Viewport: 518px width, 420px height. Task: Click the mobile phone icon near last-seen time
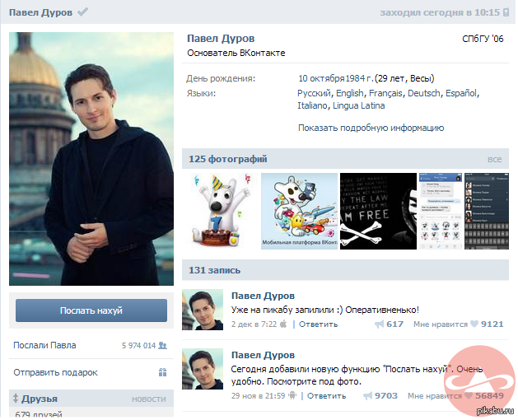point(506,12)
